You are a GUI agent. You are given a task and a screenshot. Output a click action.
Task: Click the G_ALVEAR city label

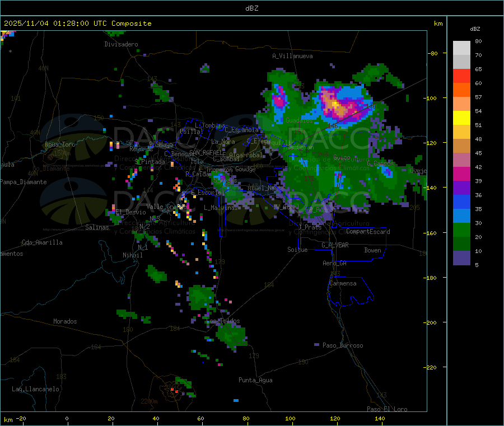pos(335,245)
